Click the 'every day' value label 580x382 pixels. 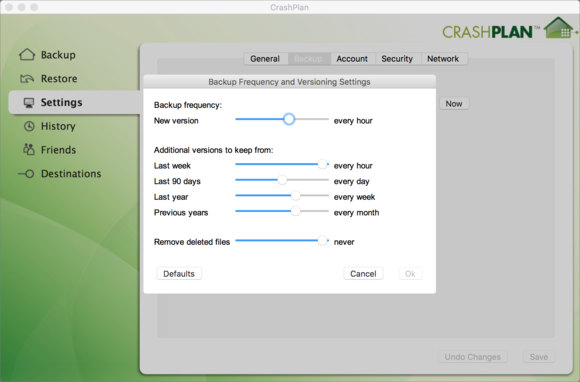click(x=352, y=182)
